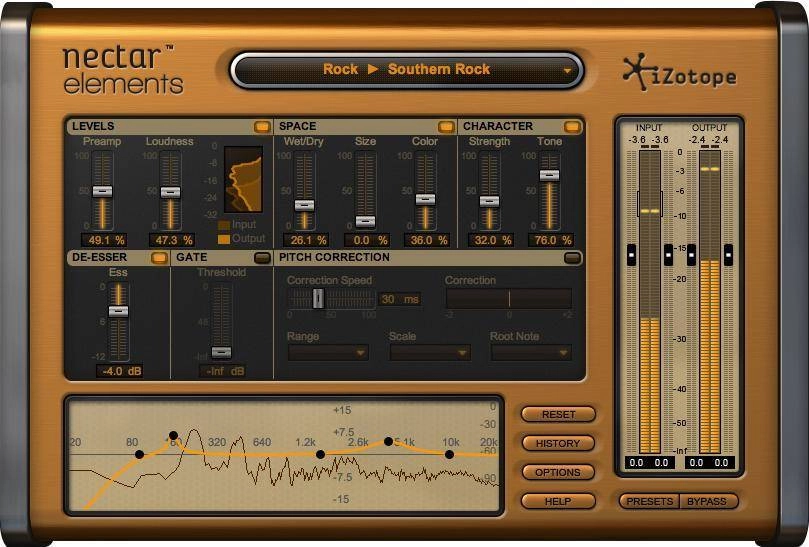Click the Size slider handle
809x547 pixels.
click(x=365, y=222)
